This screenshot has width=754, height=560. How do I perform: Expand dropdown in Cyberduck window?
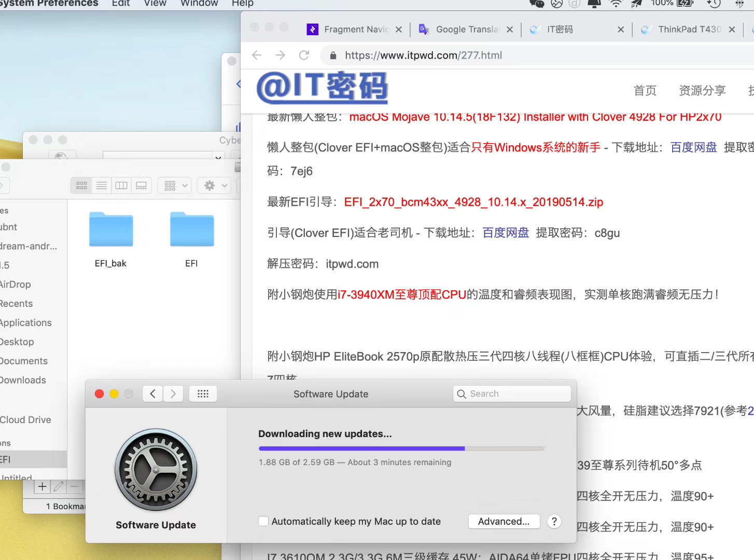click(218, 156)
